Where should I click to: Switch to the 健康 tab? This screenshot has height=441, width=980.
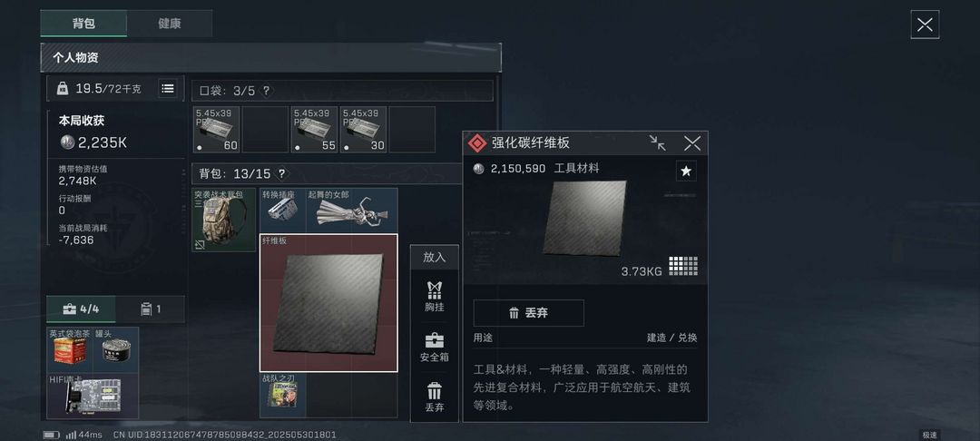(170, 24)
